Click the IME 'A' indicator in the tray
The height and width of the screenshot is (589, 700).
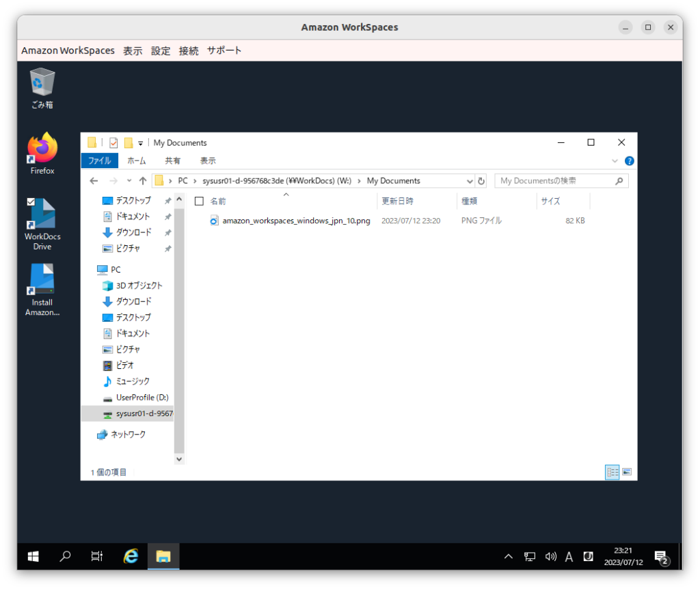(569, 556)
